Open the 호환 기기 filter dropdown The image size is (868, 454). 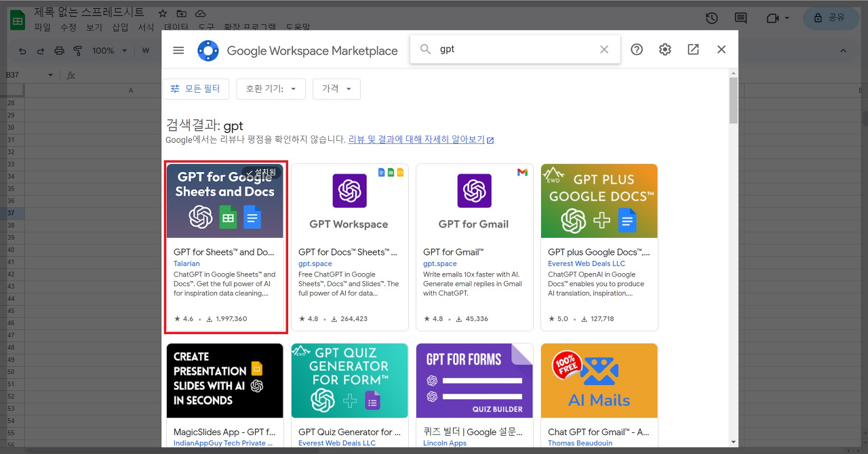click(271, 89)
